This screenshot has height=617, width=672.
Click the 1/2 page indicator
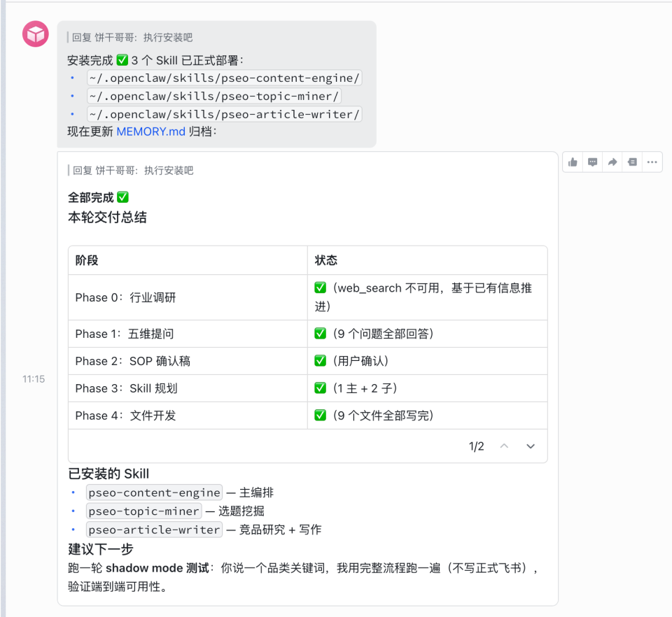click(476, 446)
